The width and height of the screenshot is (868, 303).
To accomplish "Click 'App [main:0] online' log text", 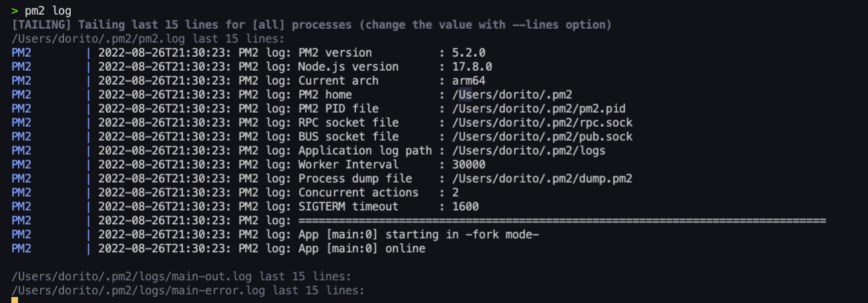I will click(x=361, y=249).
